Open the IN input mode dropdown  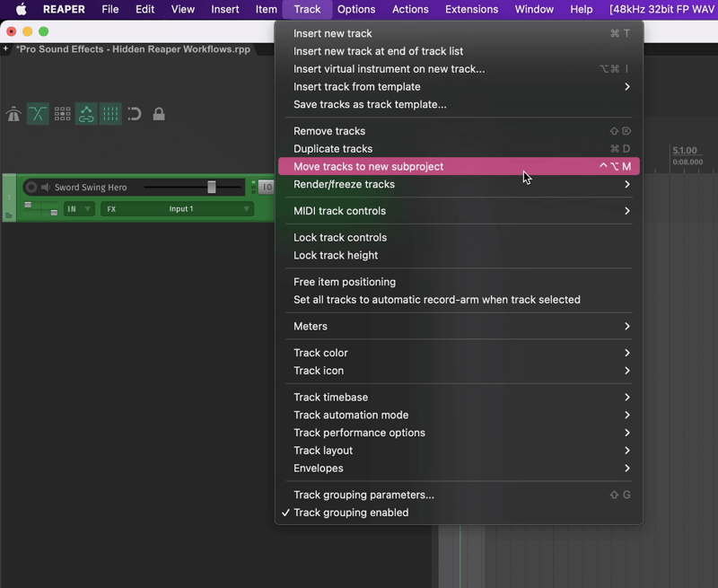[79, 209]
